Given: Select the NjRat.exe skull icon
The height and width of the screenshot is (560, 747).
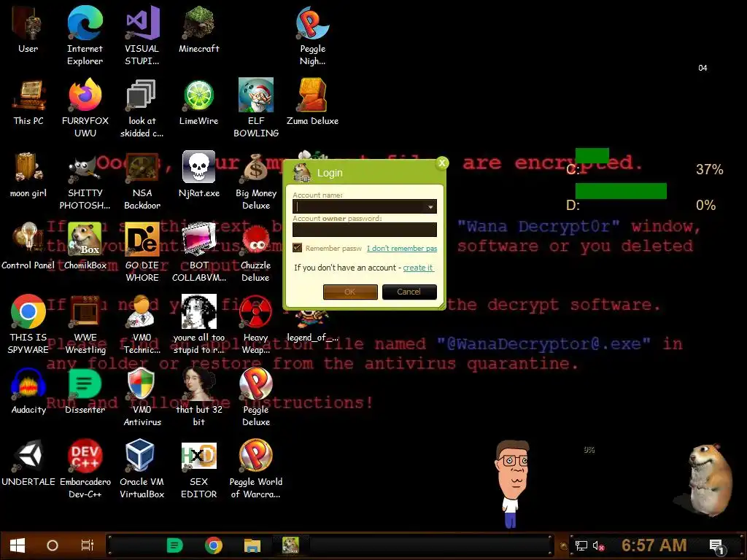Looking at the screenshot, I should point(198,175).
